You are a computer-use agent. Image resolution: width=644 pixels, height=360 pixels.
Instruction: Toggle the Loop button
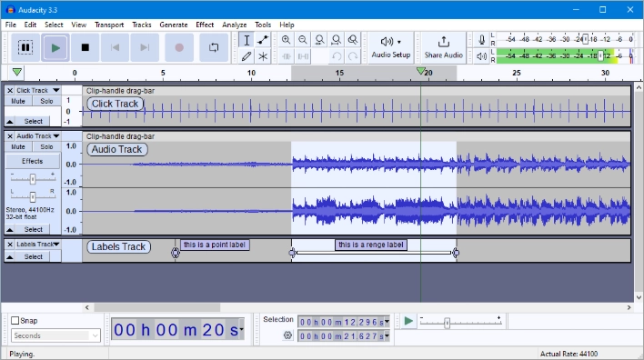214,47
